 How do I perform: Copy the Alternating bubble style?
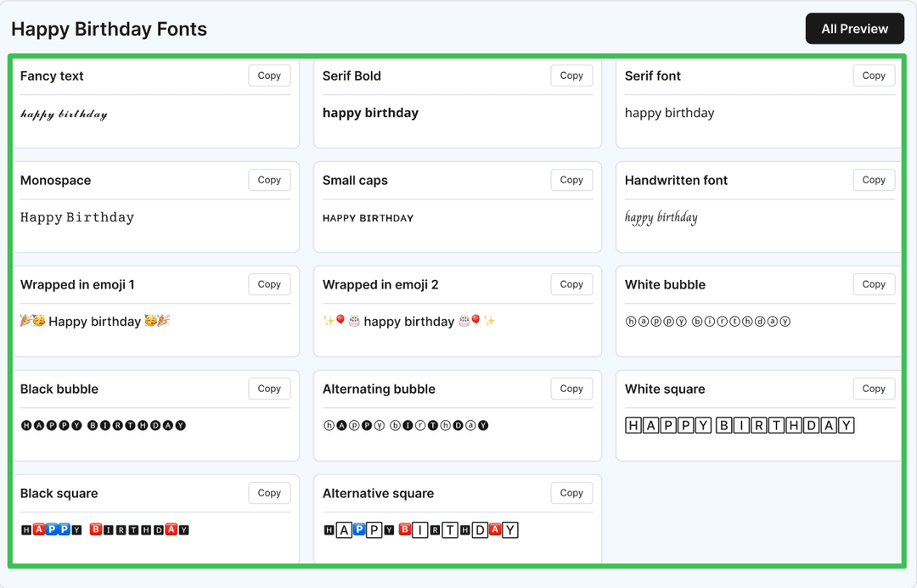571,389
